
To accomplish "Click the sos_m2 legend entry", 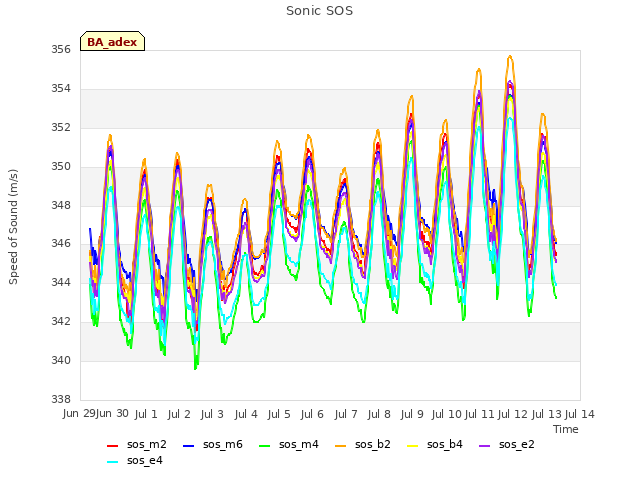I will (x=137, y=444).
